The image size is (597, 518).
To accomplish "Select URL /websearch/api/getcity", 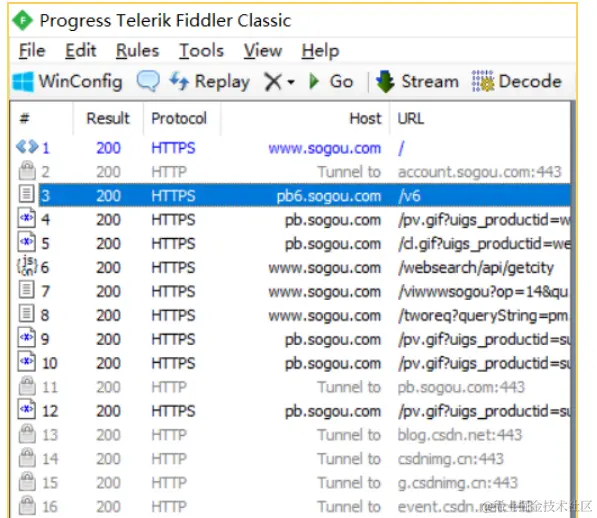I will coord(476,268).
